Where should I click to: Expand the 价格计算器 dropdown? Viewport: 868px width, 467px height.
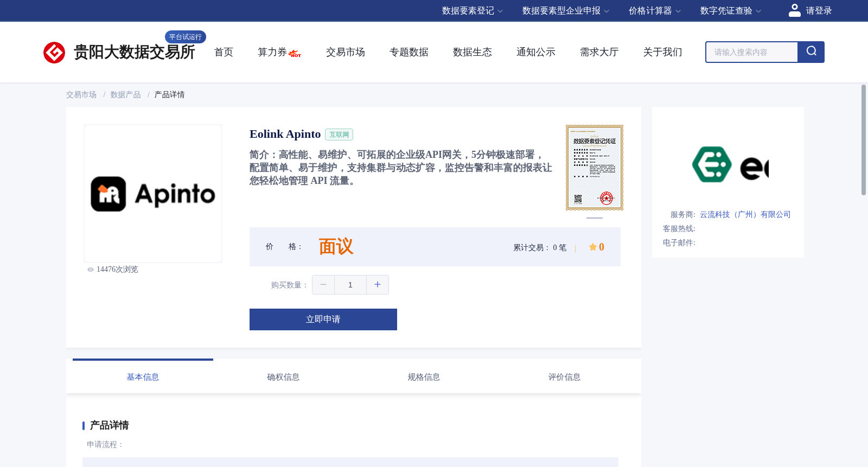654,11
